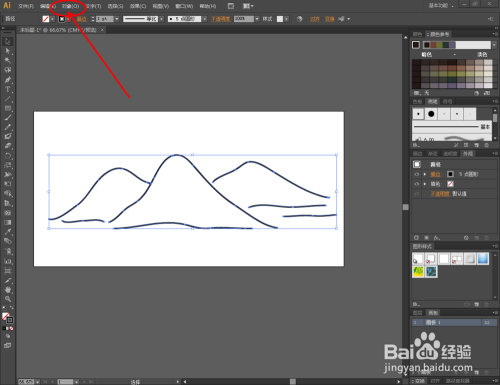Select the Zoom magnifier tool
Viewport: 500px width, 385px height.
8,299
